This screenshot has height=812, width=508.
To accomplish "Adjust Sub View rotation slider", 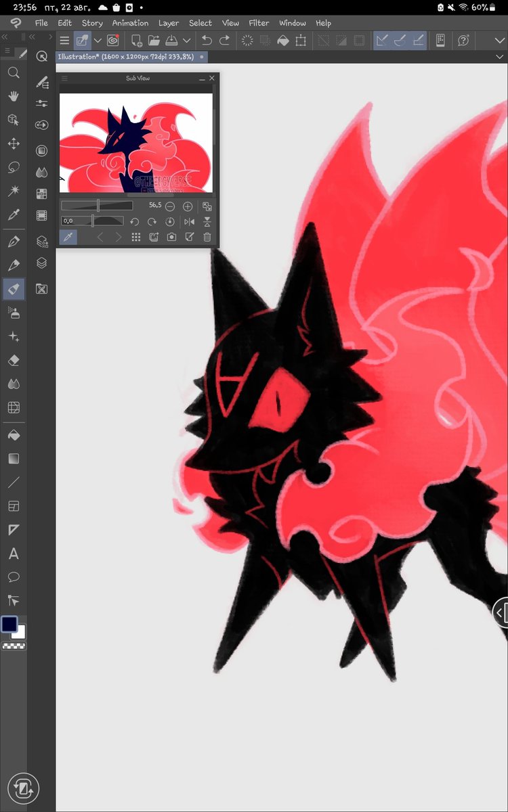I will pos(92,221).
